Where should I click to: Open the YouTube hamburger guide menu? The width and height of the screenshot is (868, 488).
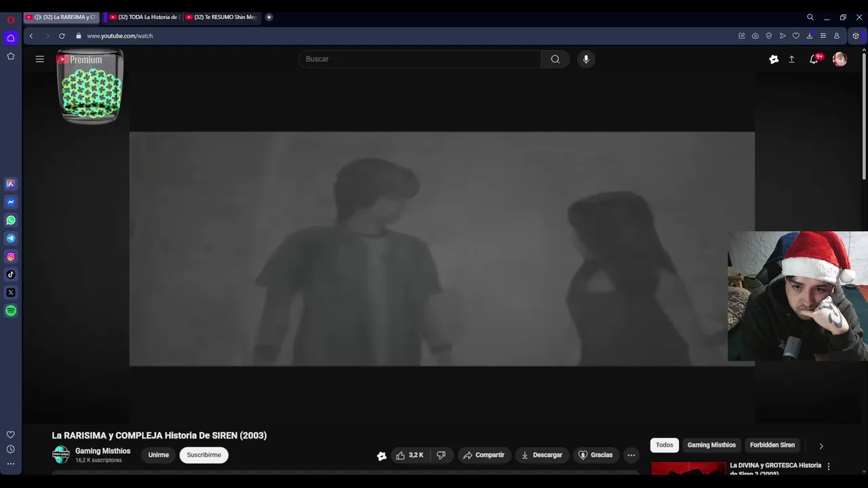[x=40, y=59]
